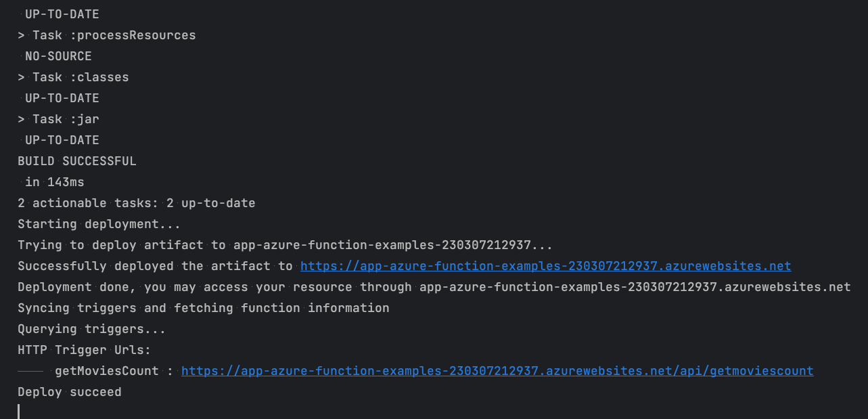Click the Task :classes line

pos(73,77)
